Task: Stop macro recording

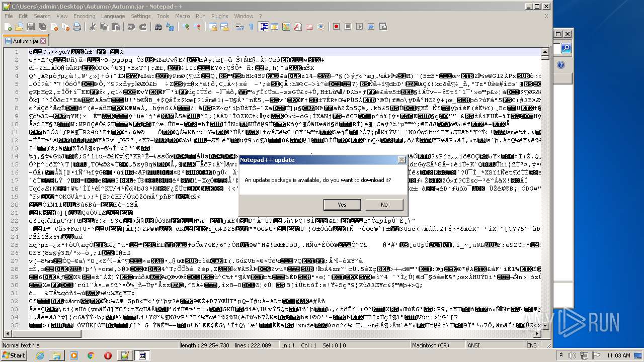Action: pyautogui.click(x=348, y=26)
